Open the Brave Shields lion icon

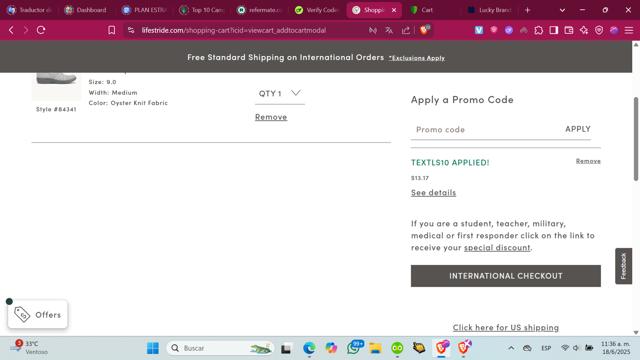pyautogui.click(x=424, y=30)
